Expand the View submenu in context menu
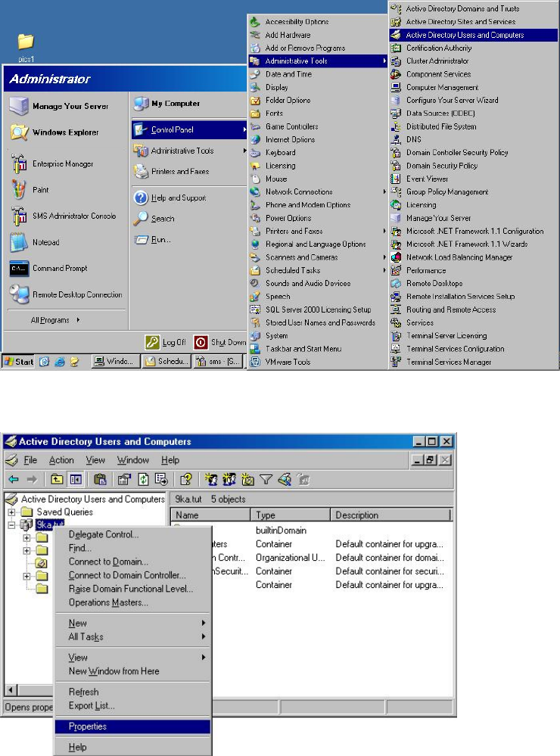This screenshot has width=560, height=756. point(132,657)
